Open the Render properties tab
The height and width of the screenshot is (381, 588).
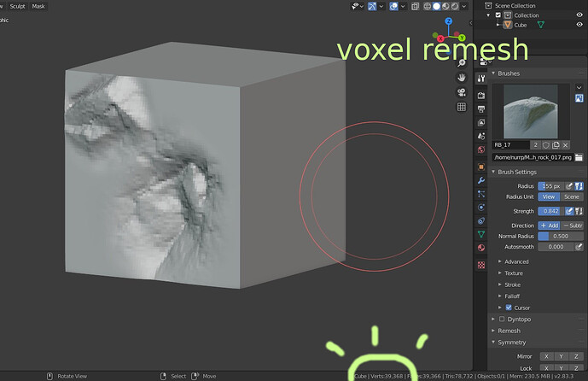pos(481,96)
